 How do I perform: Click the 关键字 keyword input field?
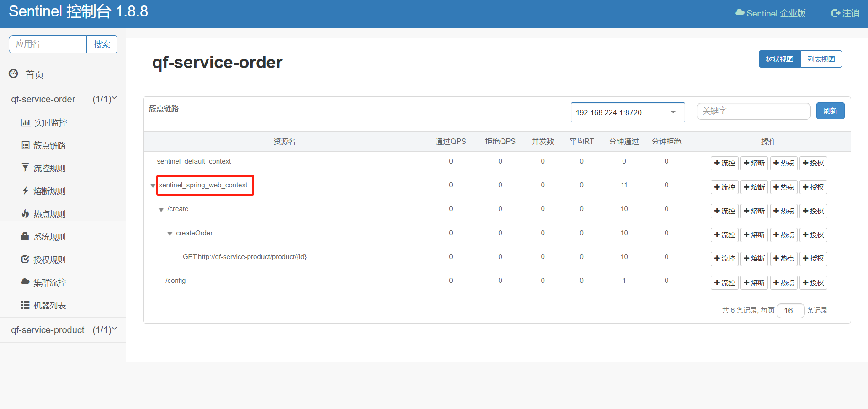(x=753, y=111)
